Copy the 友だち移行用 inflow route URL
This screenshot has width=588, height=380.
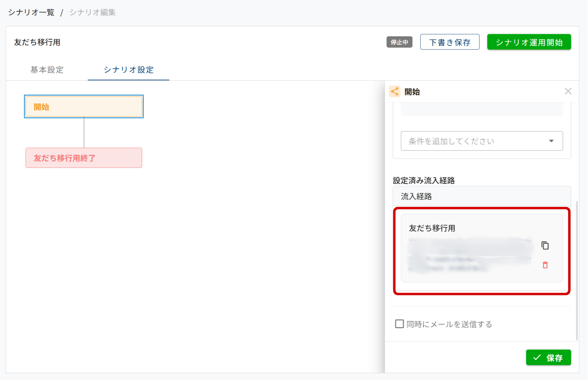pos(545,245)
